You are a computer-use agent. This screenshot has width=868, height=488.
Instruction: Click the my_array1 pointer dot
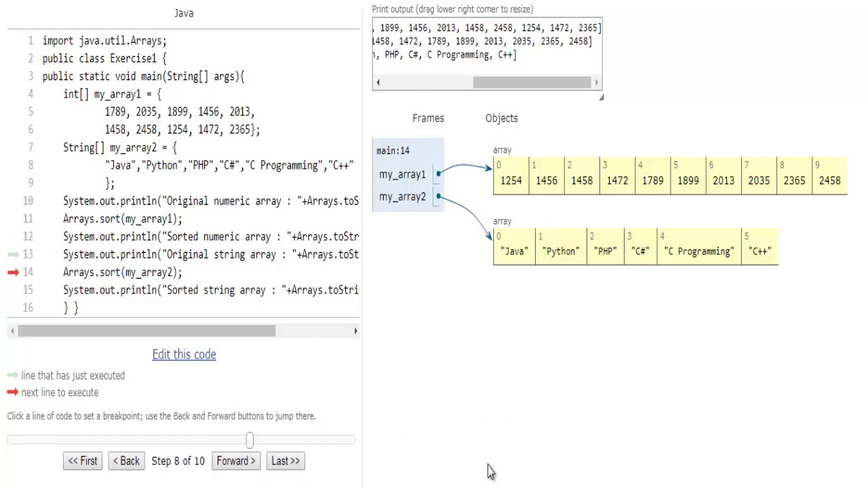[x=439, y=174]
